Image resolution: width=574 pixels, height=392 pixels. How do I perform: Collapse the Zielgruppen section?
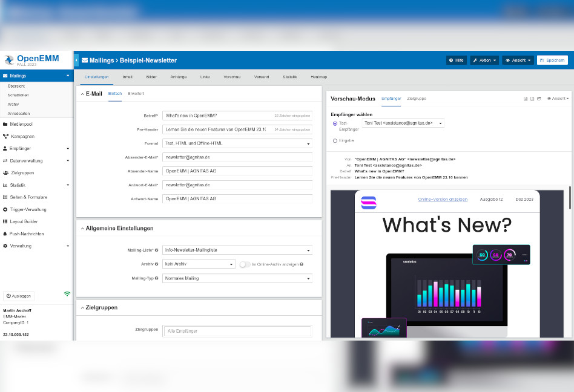coord(83,308)
